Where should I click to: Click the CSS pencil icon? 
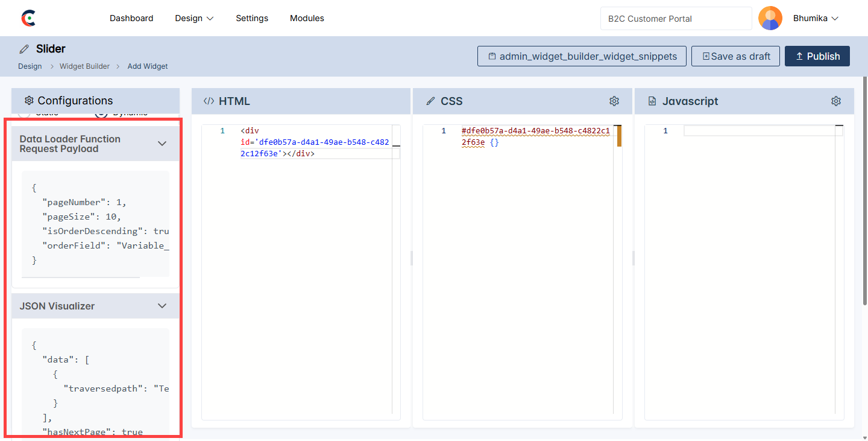[x=430, y=101]
